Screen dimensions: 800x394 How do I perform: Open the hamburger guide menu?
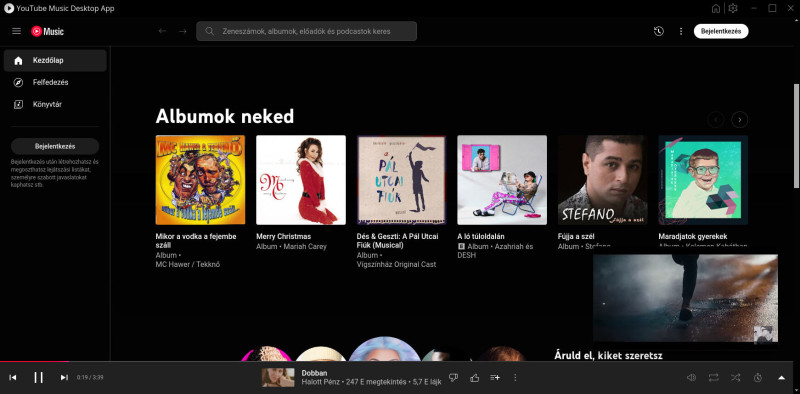[x=16, y=31]
